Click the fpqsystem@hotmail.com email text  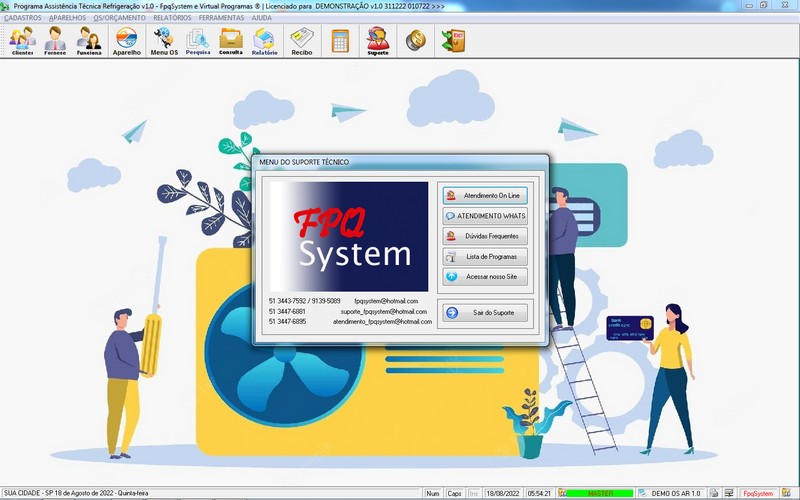pyautogui.click(x=386, y=301)
